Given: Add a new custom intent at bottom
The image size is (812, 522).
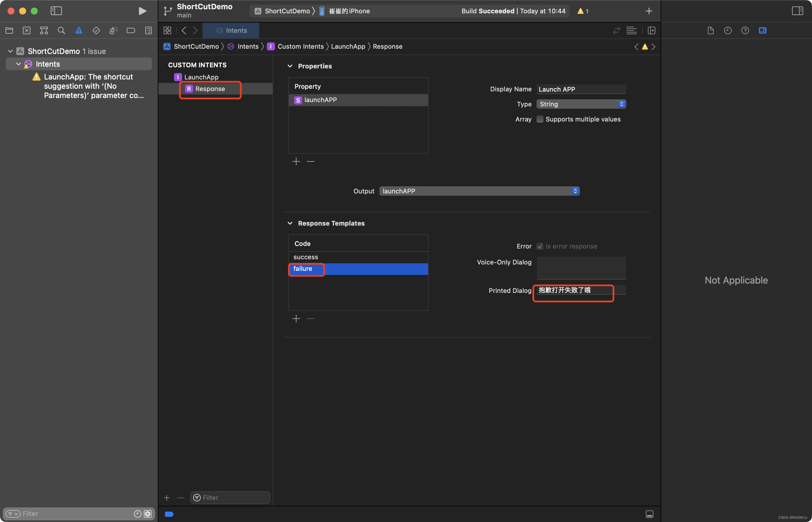Looking at the screenshot, I should [x=167, y=498].
